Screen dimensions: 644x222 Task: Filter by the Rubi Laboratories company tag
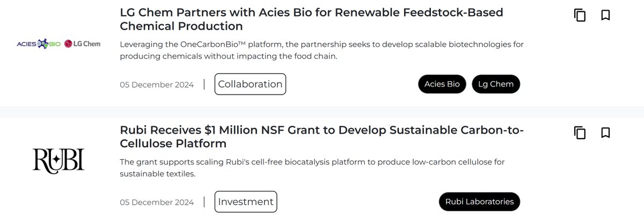pos(479,202)
